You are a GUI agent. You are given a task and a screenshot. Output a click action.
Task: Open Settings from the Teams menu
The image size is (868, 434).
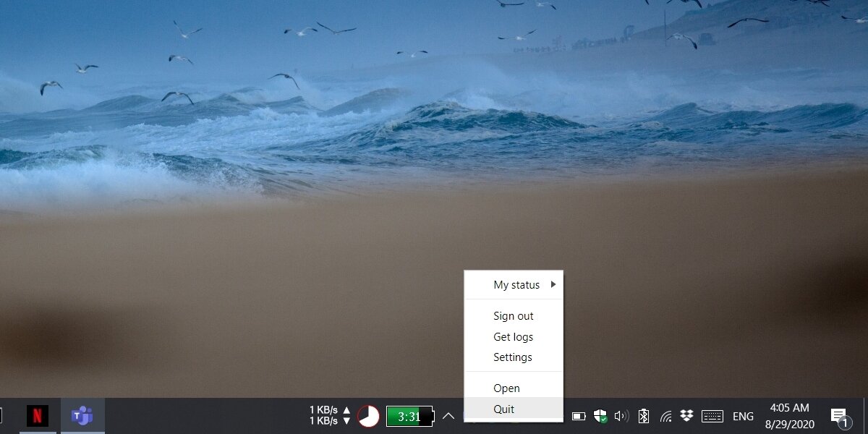pos(513,357)
